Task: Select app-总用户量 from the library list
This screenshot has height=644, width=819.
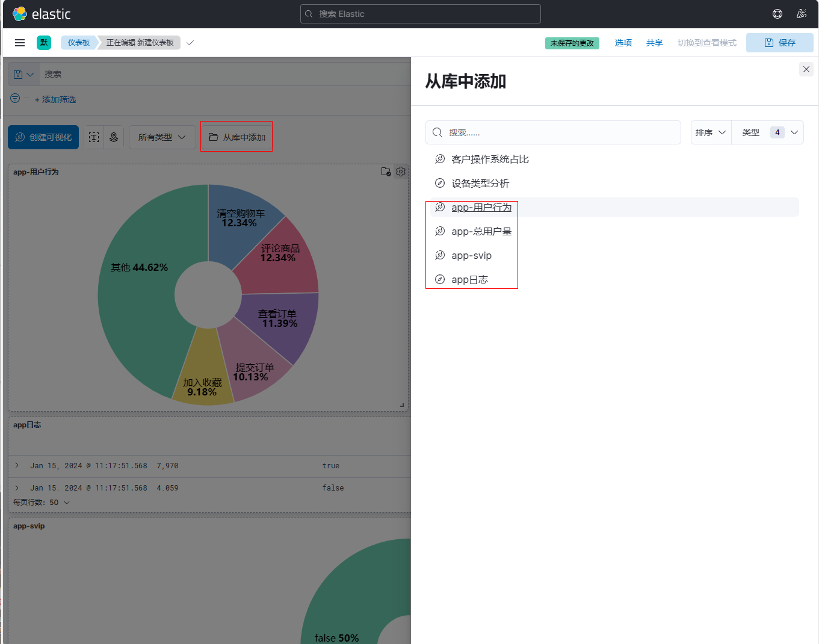Action: click(481, 232)
